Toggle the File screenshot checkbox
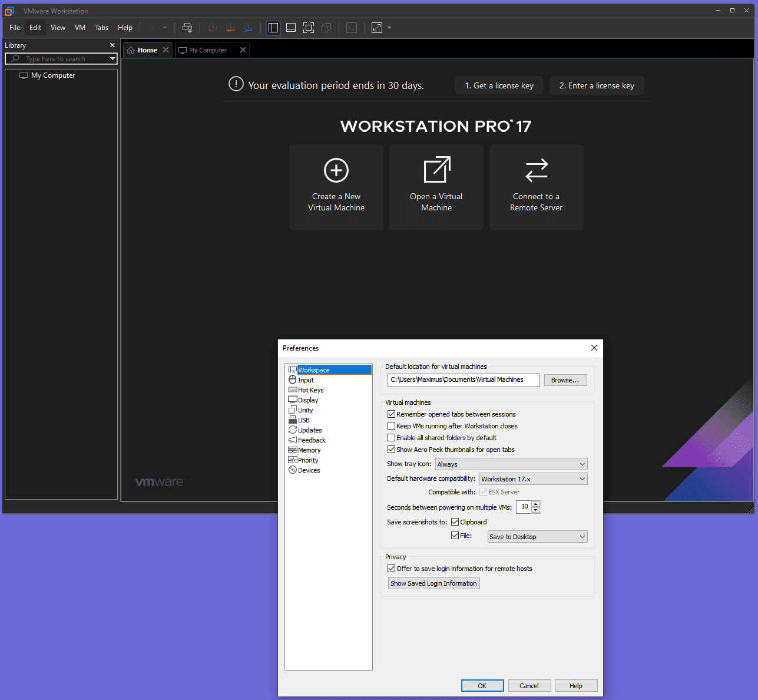The height and width of the screenshot is (700, 758). pyautogui.click(x=455, y=536)
